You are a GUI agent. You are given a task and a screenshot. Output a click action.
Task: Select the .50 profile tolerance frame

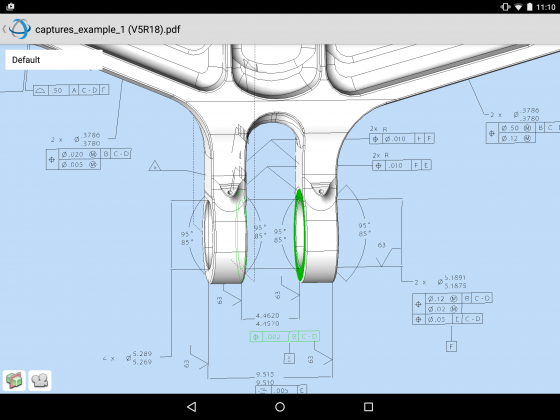(71, 90)
